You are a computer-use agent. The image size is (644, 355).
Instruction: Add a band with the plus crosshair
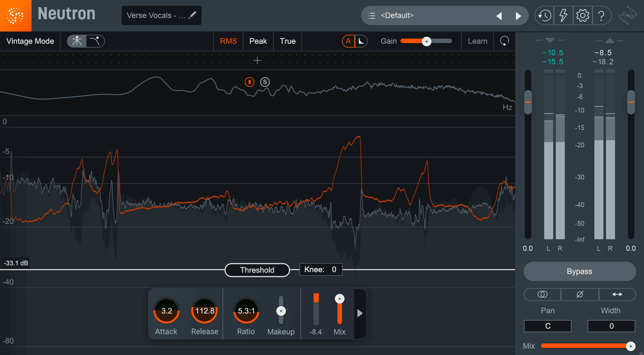tap(257, 60)
